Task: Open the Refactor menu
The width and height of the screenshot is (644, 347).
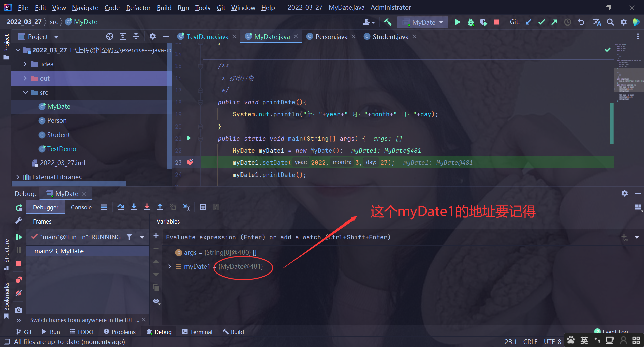Action: pos(138,7)
